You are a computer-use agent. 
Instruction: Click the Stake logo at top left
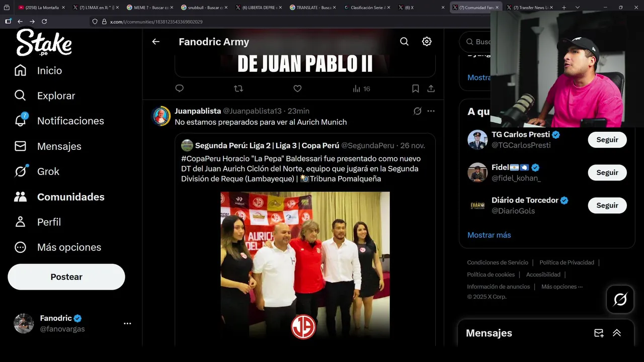click(44, 42)
